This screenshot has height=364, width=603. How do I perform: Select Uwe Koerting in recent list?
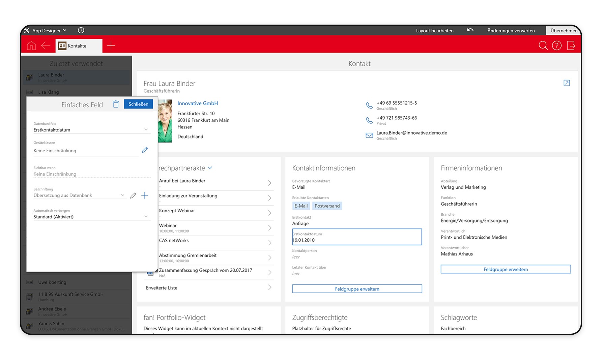(76, 282)
